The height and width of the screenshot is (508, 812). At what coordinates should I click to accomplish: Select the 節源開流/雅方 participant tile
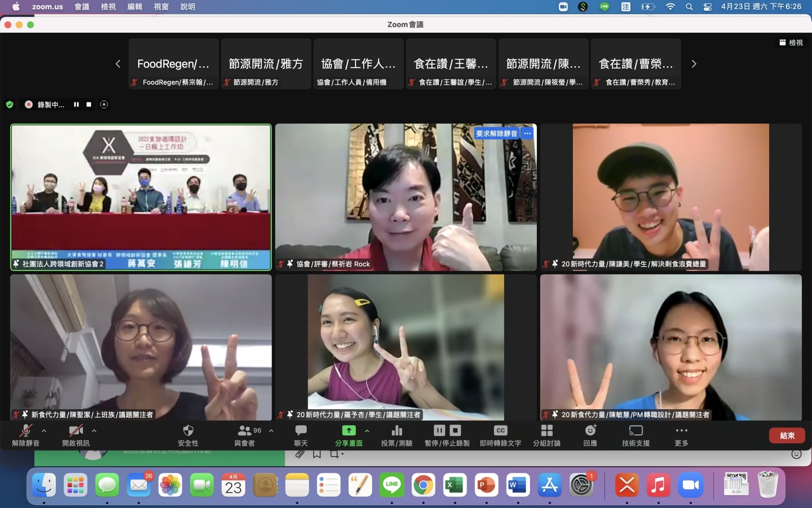point(266,63)
